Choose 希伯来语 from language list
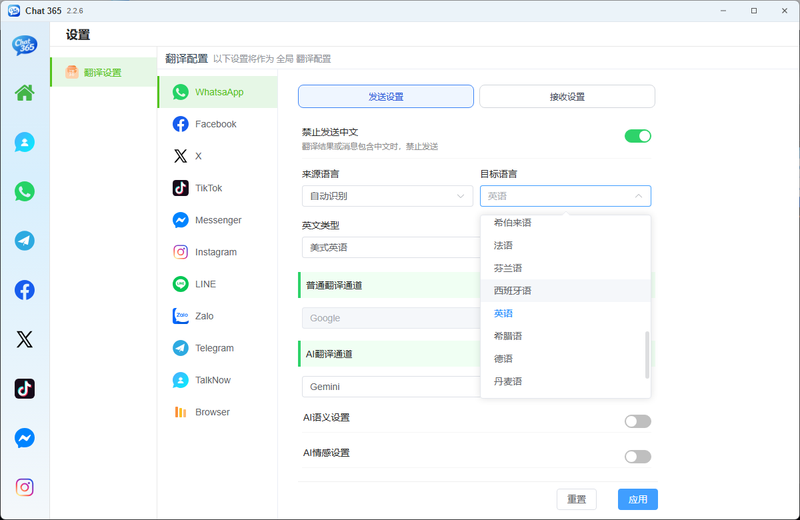800x520 pixels. 565,222
